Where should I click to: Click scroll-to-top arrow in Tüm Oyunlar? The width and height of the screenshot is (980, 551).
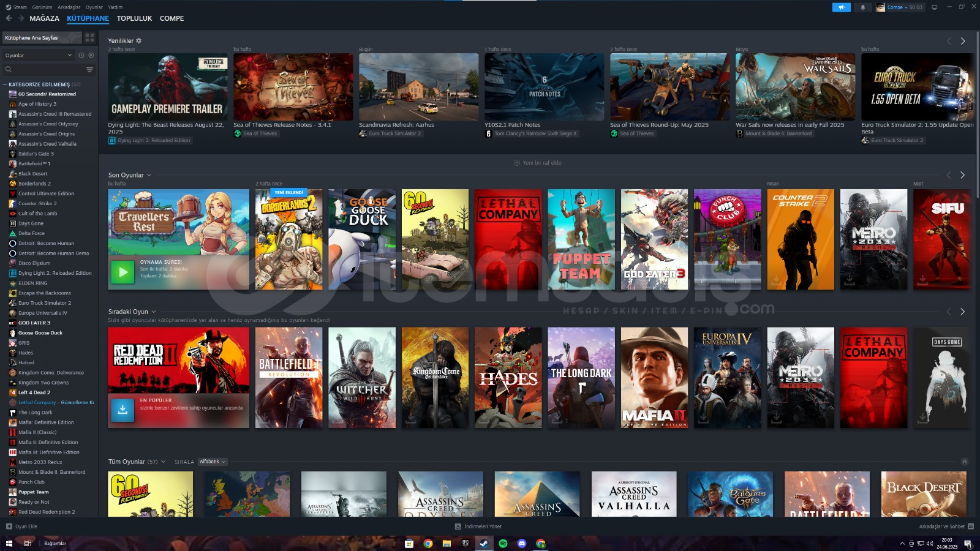965,462
